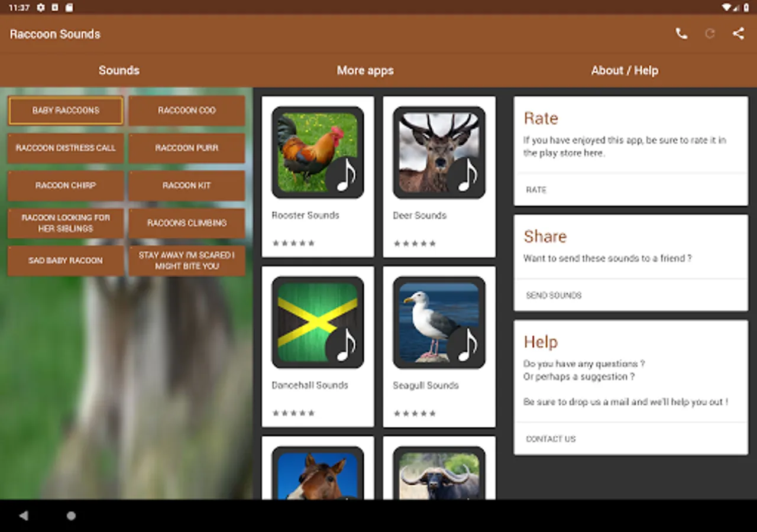The width and height of the screenshot is (757, 532).
Task: Switch to the Sounds tab
Action: coord(119,70)
